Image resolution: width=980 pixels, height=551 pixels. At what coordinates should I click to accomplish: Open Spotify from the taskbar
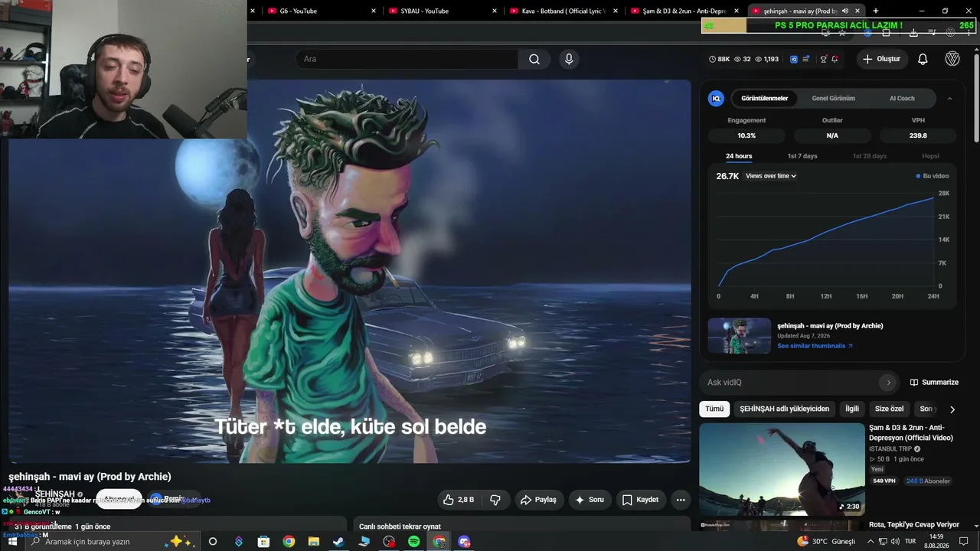[414, 542]
